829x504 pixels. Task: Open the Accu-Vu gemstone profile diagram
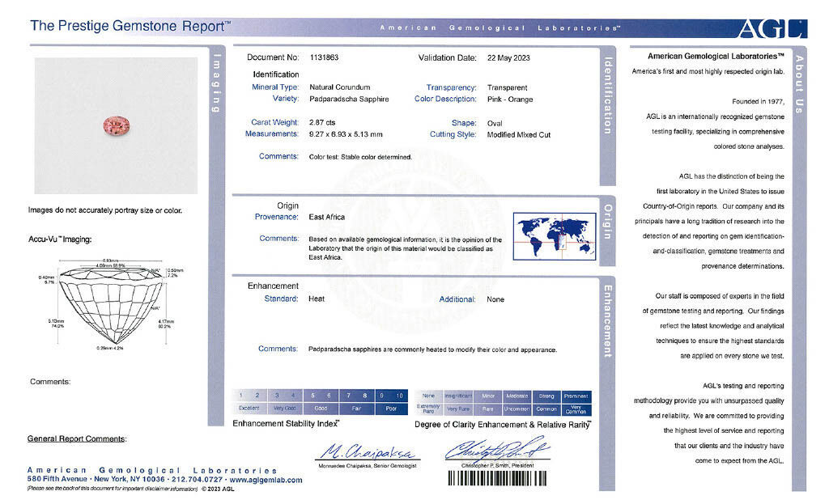coord(111,304)
